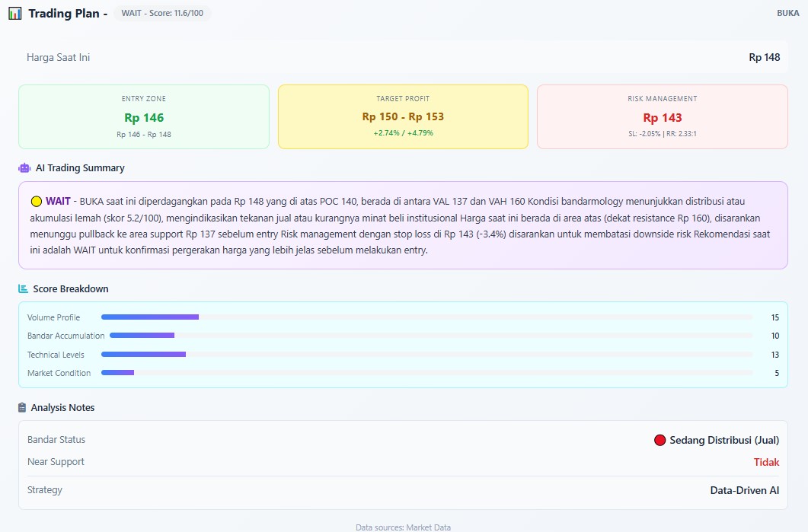Click the yellow circle WAIT indicator
Screen dimensions: 808x532
point(36,202)
